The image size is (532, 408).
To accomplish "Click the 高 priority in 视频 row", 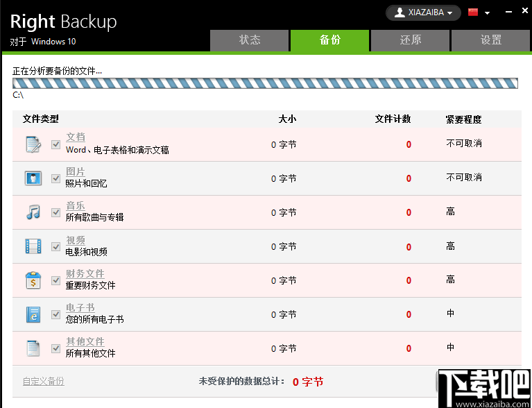I will point(450,246).
